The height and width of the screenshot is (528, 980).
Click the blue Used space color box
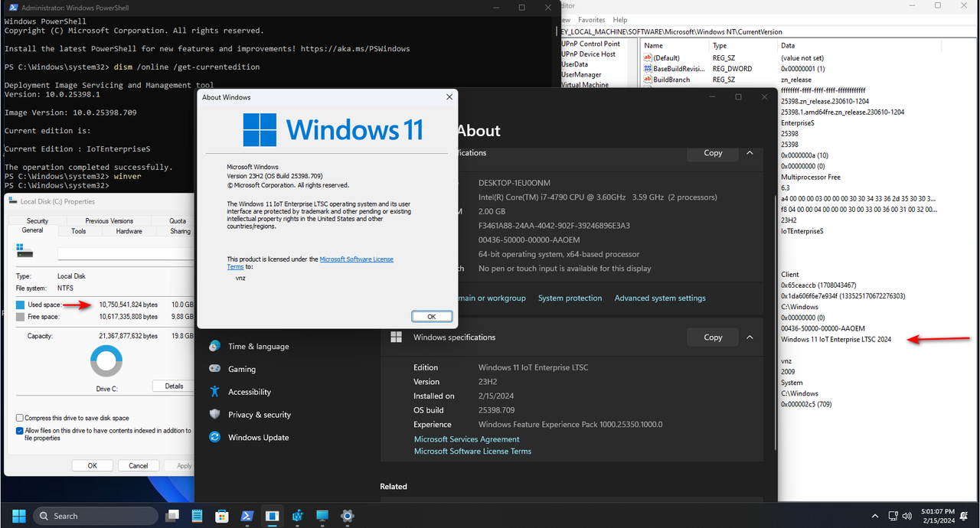[21, 305]
